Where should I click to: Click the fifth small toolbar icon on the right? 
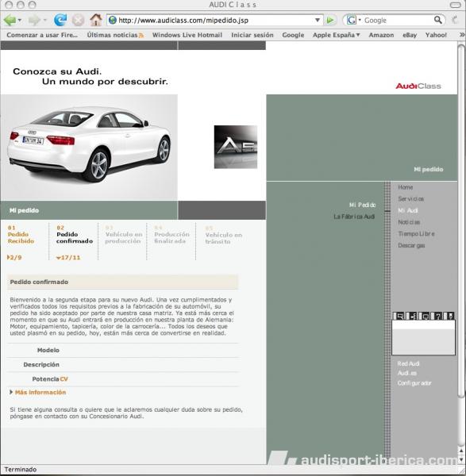[450, 316]
